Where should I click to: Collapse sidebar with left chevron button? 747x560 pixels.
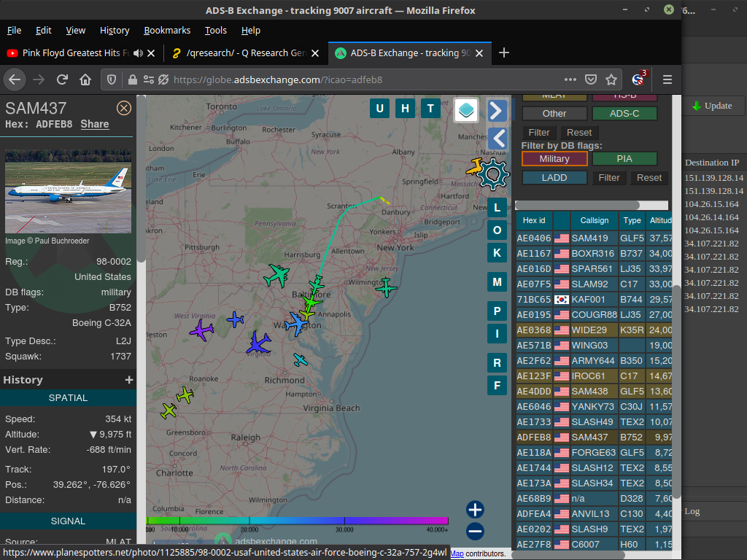point(498,139)
